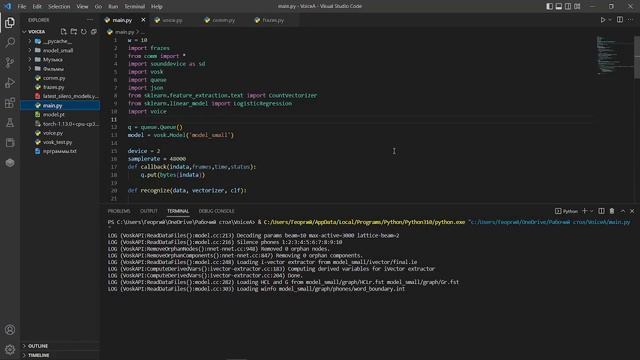Expand the __pycache__ folder

click(x=29, y=41)
